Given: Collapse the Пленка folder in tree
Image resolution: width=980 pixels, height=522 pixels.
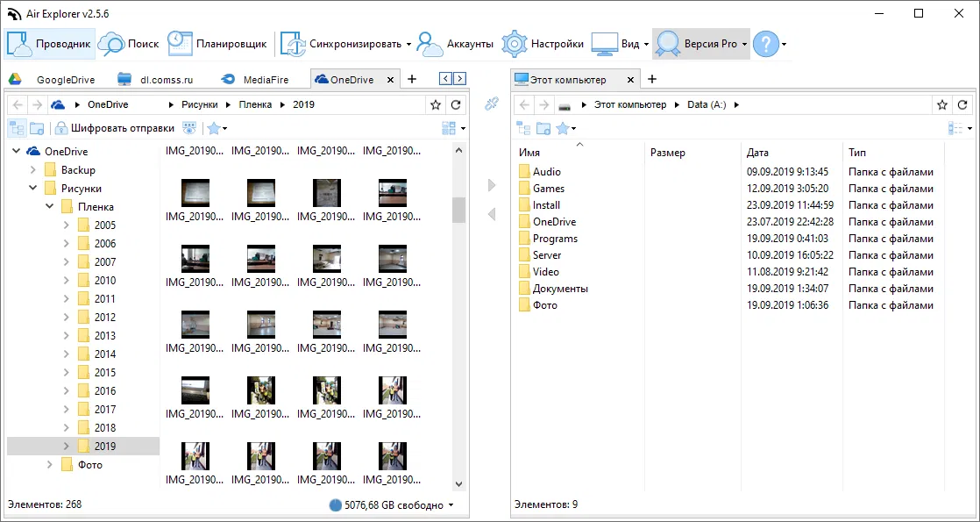Looking at the screenshot, I should point(49,206).
